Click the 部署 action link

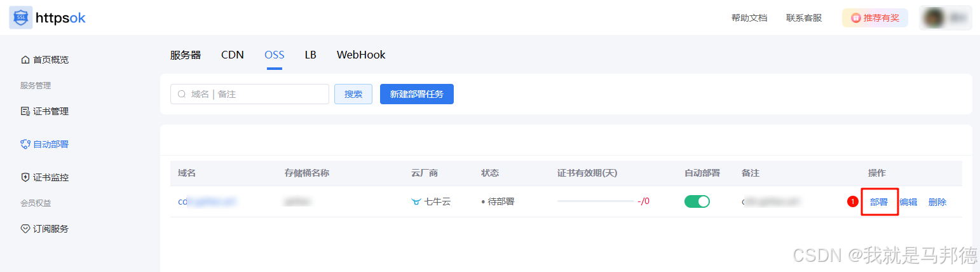(879, 202)
